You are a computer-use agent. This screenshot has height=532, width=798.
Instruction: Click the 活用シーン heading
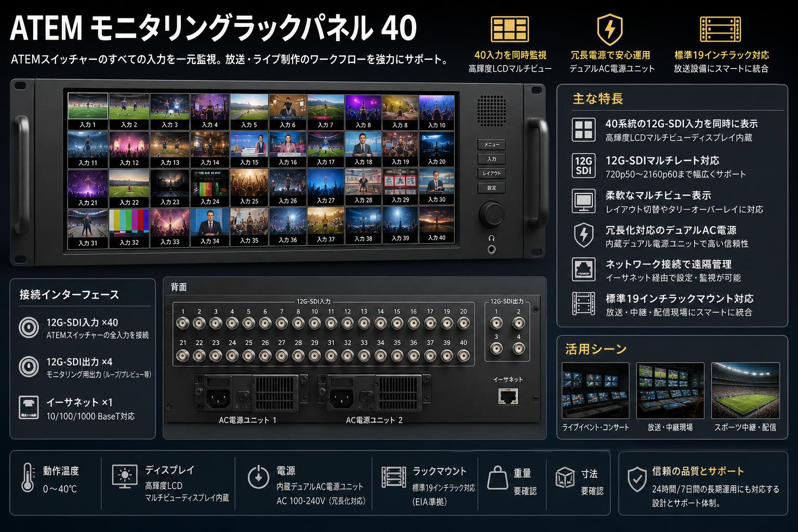[596, 349]
